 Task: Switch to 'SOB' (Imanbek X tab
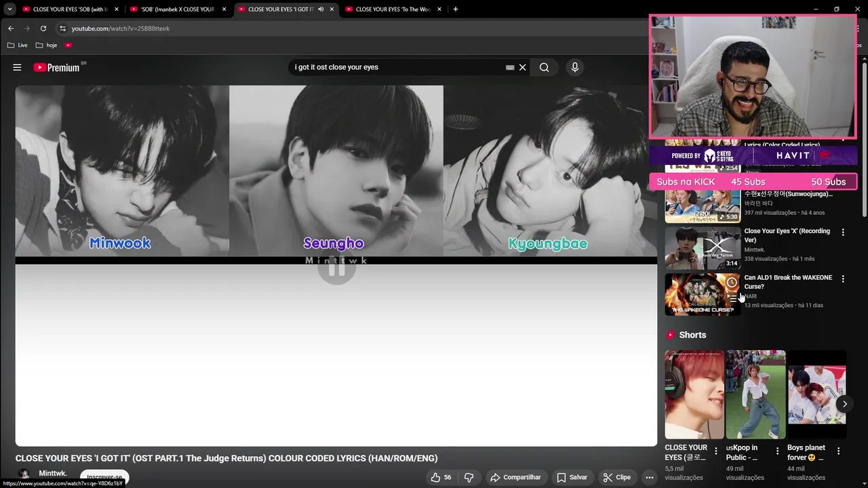point(178,9)
